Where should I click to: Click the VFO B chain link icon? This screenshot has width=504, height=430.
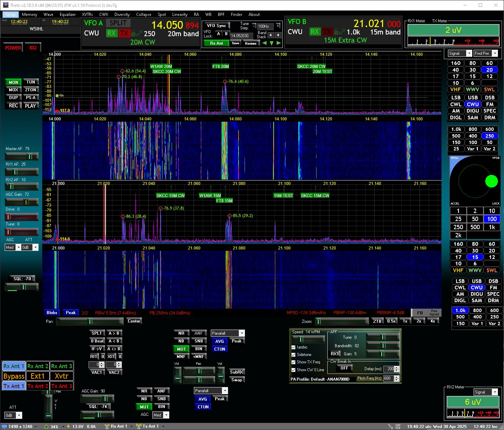[x=343, y=32]
